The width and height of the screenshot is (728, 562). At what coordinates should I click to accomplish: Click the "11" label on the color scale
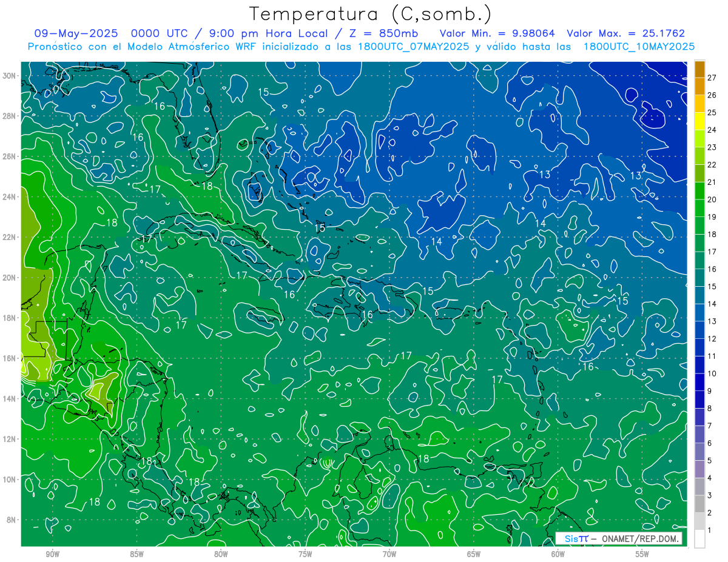(712, 356)
